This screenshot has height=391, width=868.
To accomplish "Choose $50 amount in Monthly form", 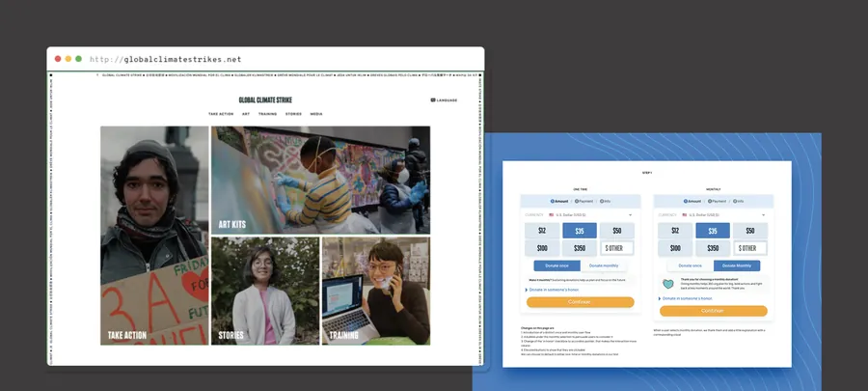I will [750, 231].
